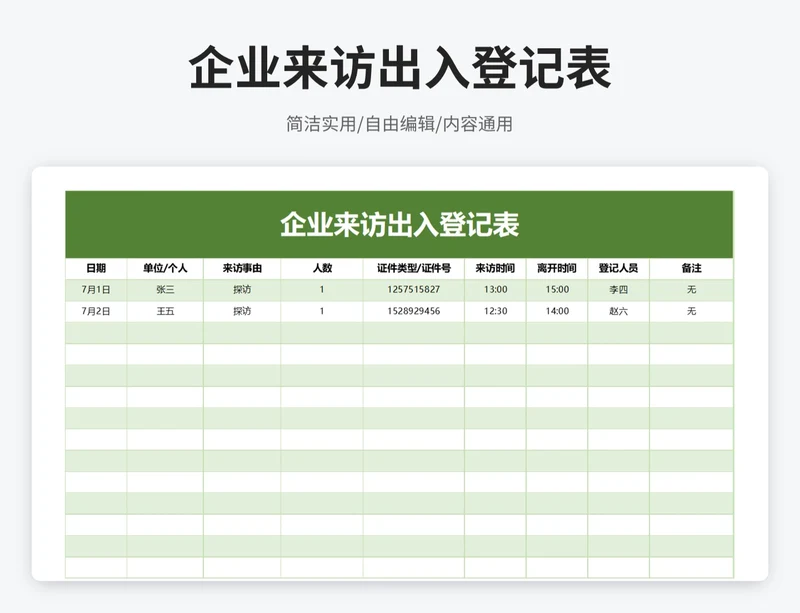Select the 证件类型/证件号 header cell

pyautogui.click(x=414, y=268)
